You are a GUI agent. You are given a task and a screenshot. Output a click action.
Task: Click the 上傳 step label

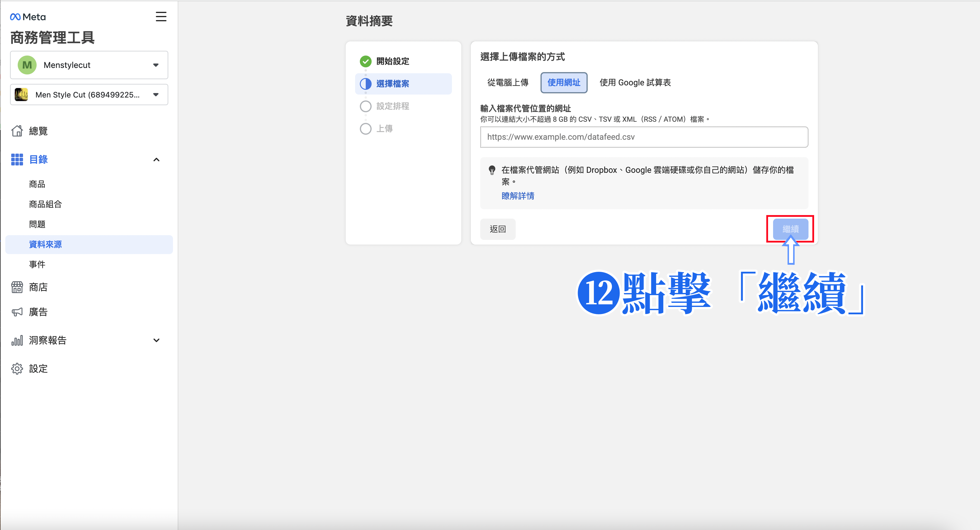[384, 129]
